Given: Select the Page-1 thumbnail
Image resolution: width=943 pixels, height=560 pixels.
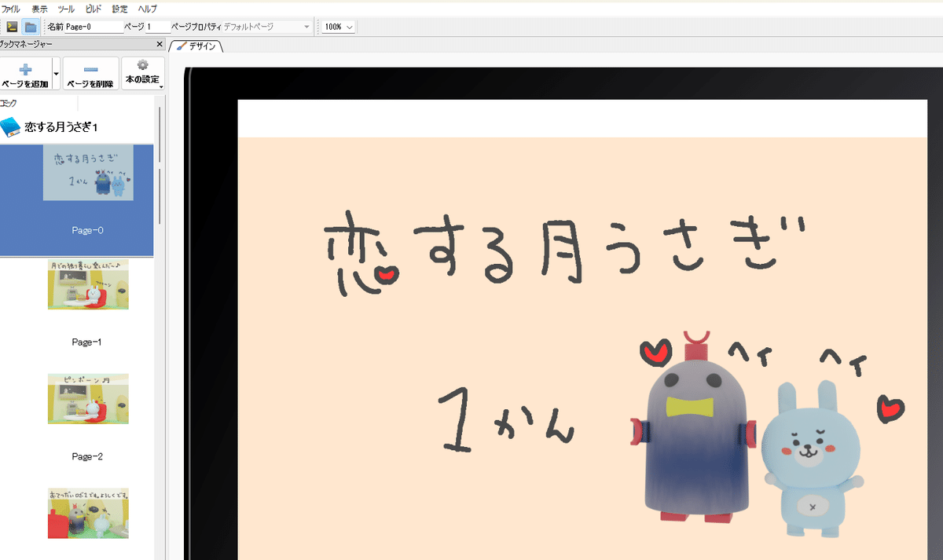Looking at the screenshot, I should 88,284.
